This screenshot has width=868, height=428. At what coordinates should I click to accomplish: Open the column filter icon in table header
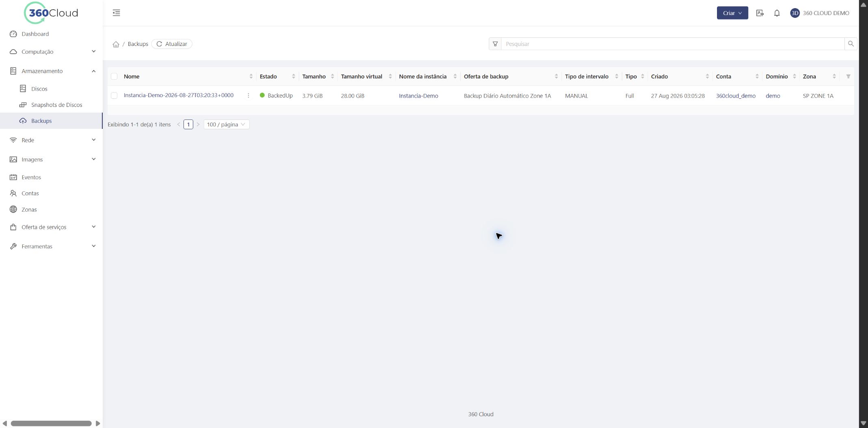click(848, 76)
